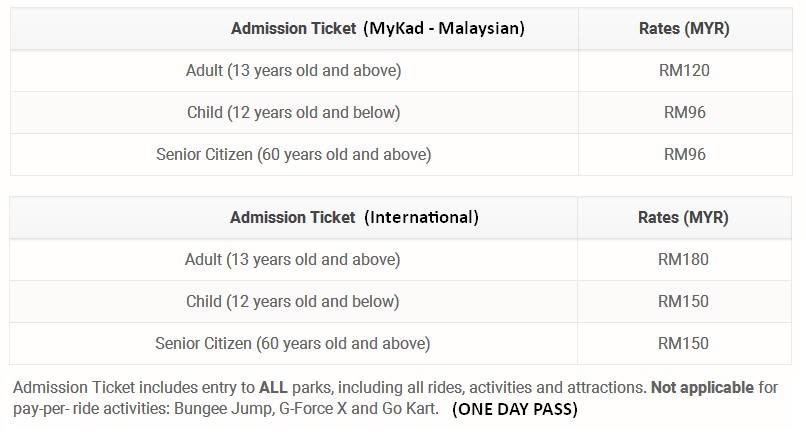806x435 pixels.
Task: Click the (ONE DAY PASS) label
Action: pyautogui.click(x=515, y=409)
